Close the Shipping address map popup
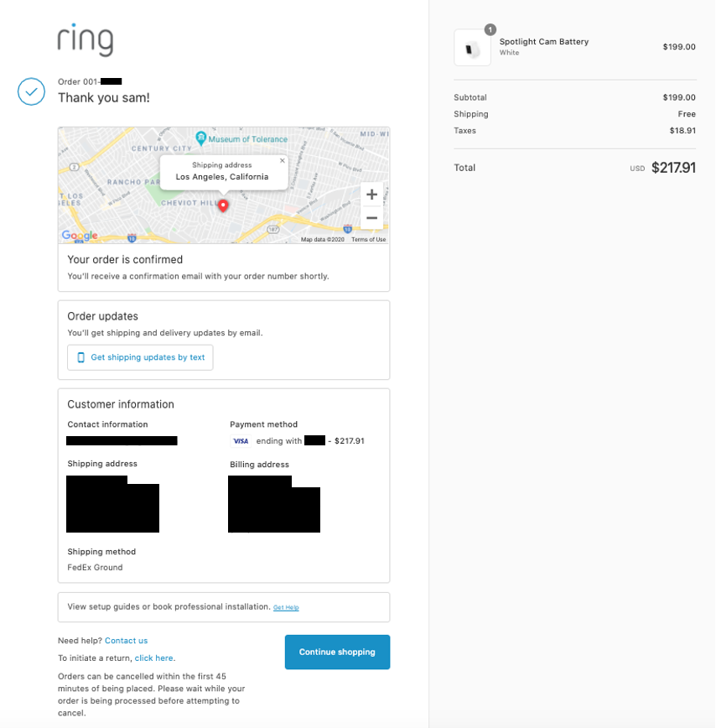Viewport: 716px width, 728px height. tap(282, 160)
